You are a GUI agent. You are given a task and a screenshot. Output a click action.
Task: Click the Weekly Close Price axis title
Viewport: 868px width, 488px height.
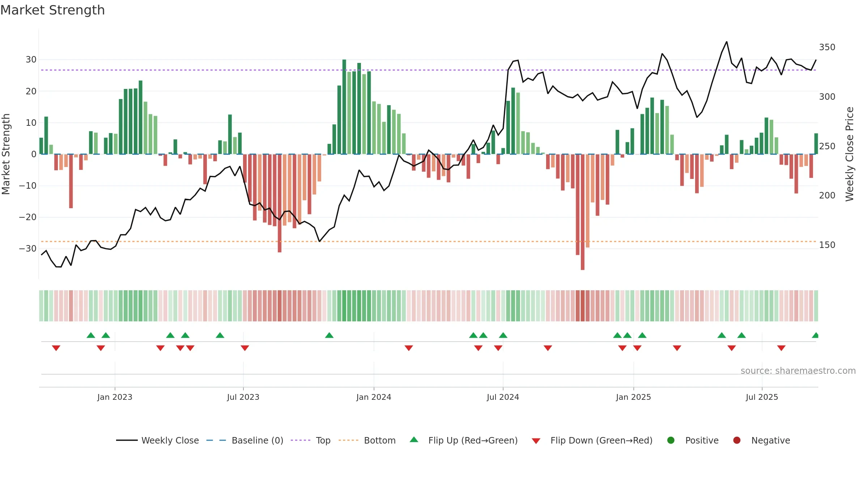850,154
